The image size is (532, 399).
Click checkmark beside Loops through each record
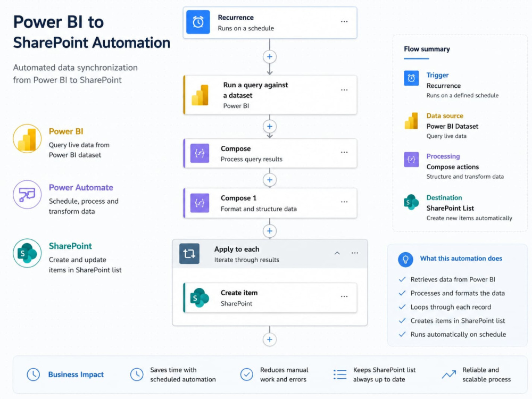(402, 307)
